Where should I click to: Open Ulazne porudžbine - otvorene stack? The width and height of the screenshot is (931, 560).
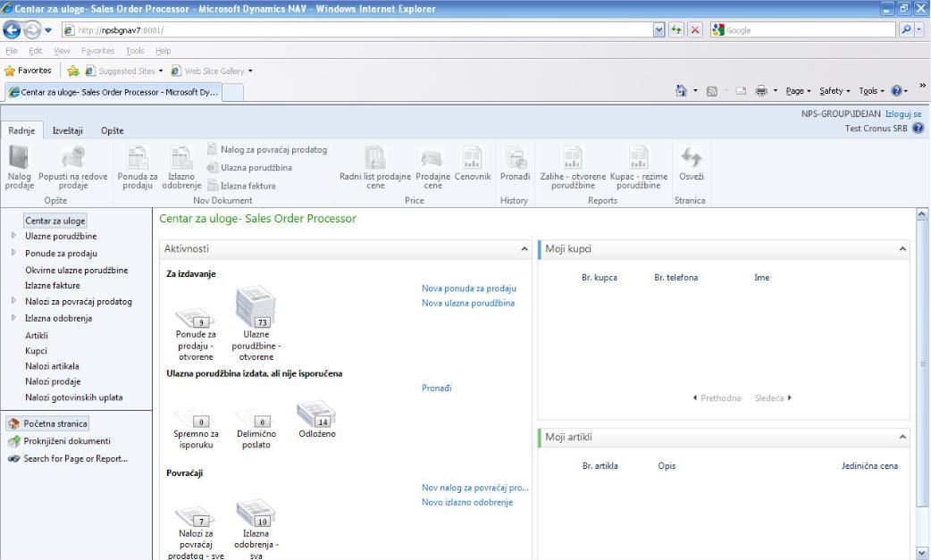pyautogui.click(x=256, y=323)
